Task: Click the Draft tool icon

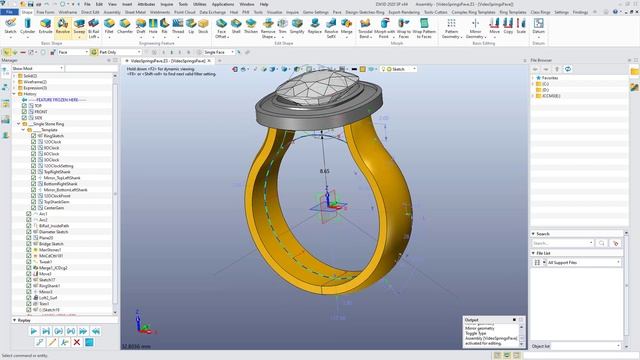Action: tap(141, 27)
